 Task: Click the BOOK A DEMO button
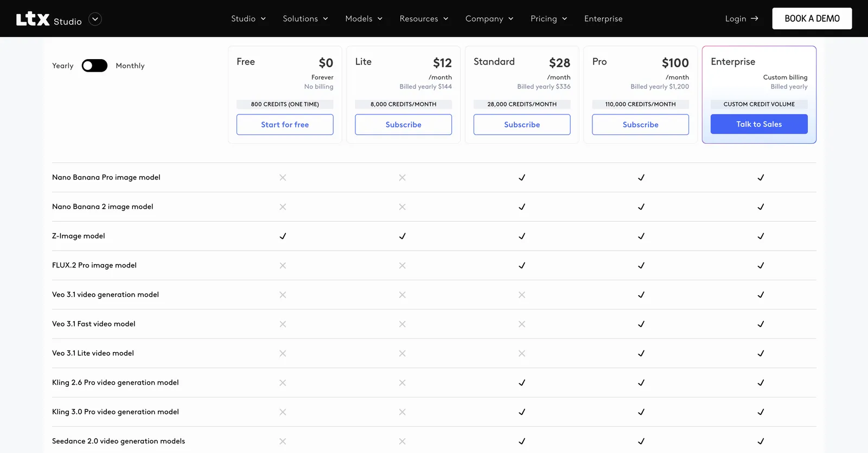pos(812,18)
